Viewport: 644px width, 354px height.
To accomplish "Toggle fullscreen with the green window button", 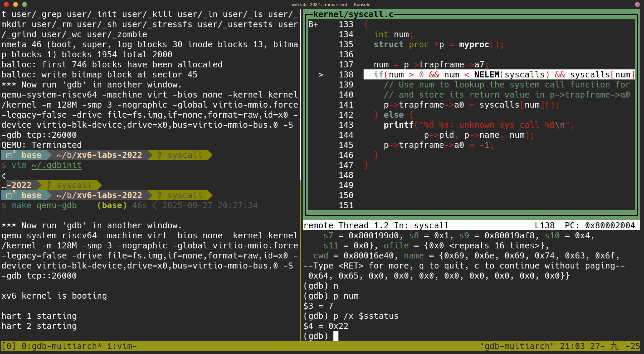I will tap(24, 5).
